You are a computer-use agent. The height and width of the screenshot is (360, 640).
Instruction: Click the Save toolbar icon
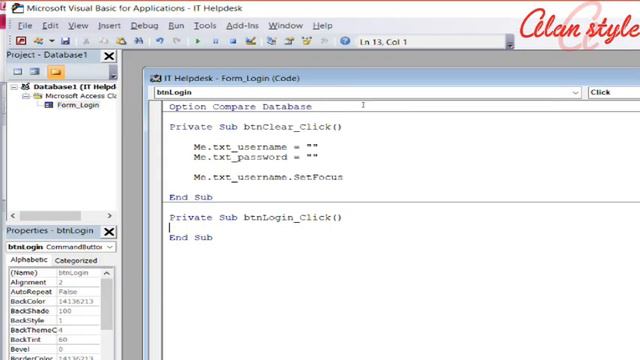coord(65,41)
